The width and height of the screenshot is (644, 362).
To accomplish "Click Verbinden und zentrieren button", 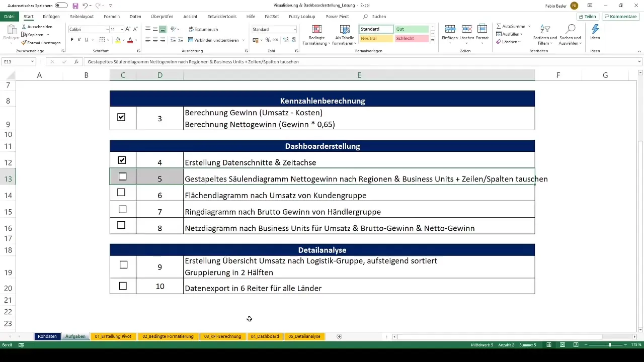I will click(213, 40).
